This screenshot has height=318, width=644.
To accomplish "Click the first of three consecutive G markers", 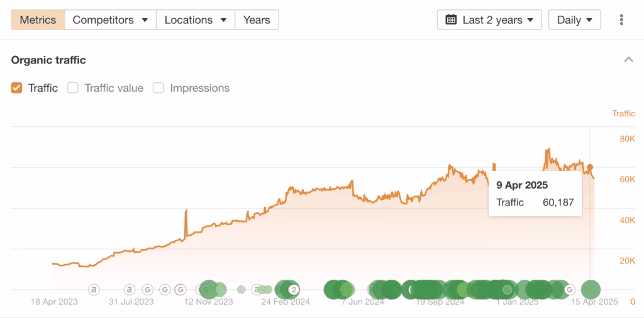I will [x=147, y=290].
